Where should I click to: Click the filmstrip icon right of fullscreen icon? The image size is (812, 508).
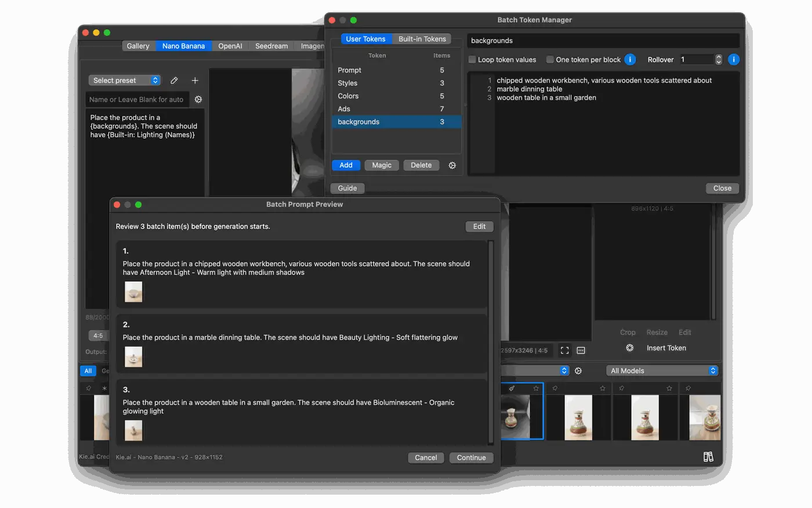click(x=581, y=351)
